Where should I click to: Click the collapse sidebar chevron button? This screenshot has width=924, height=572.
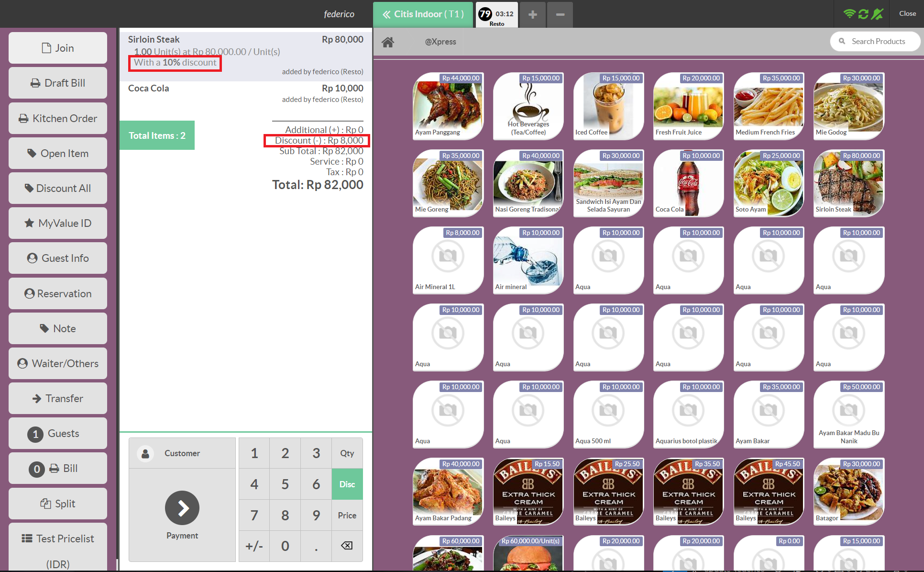click(386, 13)
